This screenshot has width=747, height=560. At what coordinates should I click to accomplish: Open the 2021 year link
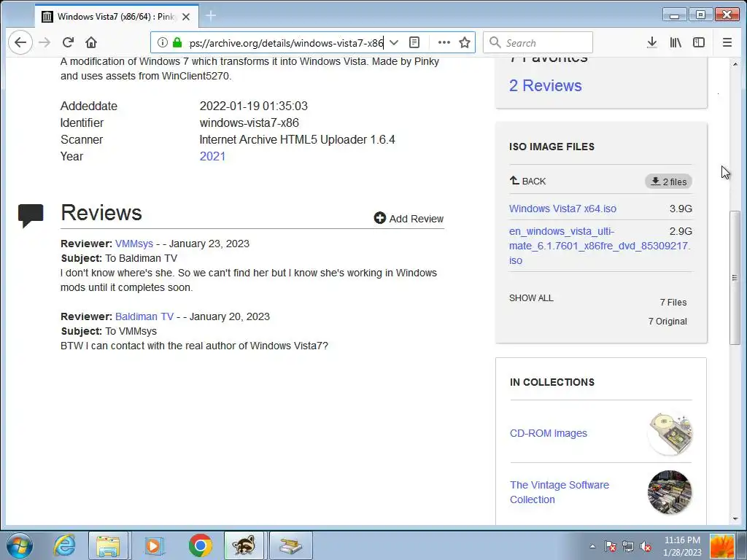212,156
